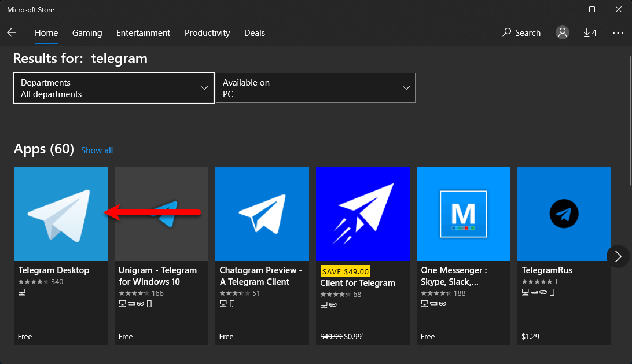Click the Client for Telegram 68 rating

coord(357,294)
